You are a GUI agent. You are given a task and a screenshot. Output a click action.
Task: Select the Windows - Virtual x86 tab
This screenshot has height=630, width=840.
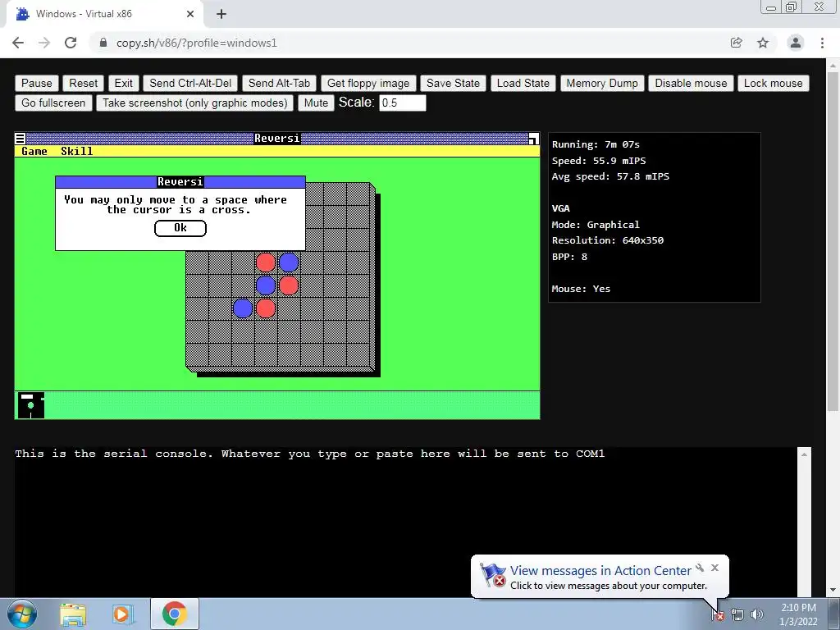pyautogui.click(x=104, y=14)
